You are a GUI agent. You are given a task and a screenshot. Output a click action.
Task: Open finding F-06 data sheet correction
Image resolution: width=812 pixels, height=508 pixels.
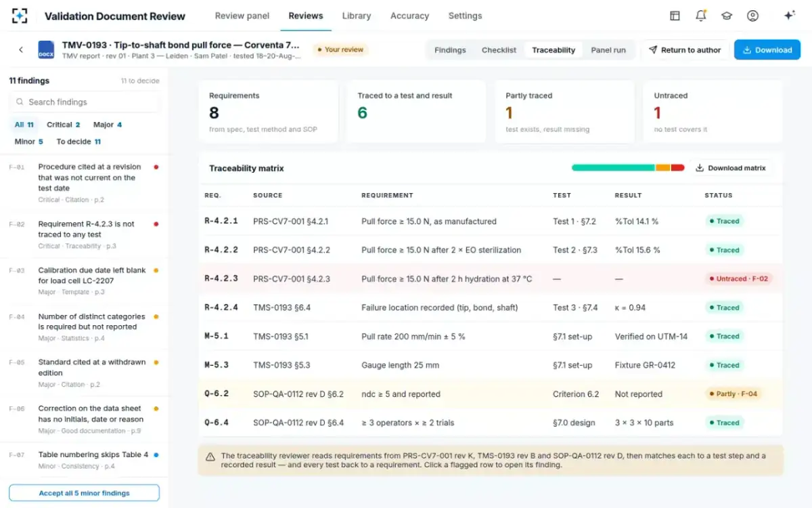coord(85,419)
